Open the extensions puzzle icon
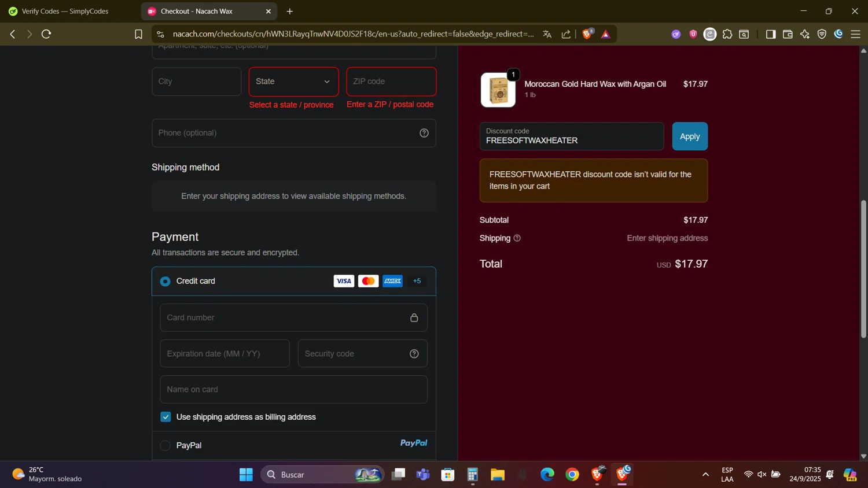 coord(727,34)
